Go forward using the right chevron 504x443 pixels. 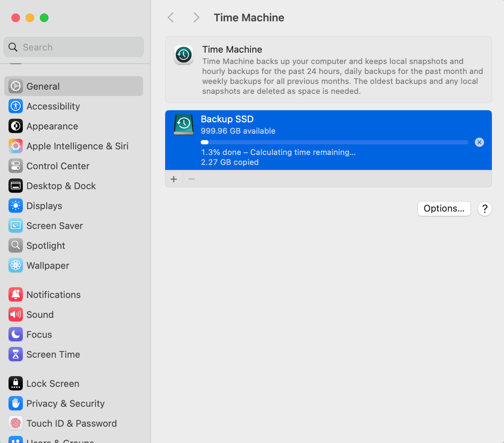point(196,17)
